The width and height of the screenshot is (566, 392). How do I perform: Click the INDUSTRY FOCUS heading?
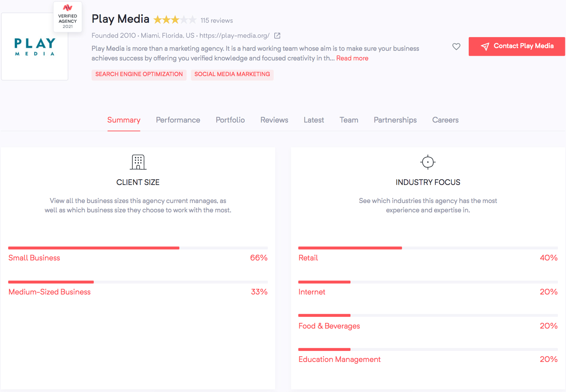[428, 182]
